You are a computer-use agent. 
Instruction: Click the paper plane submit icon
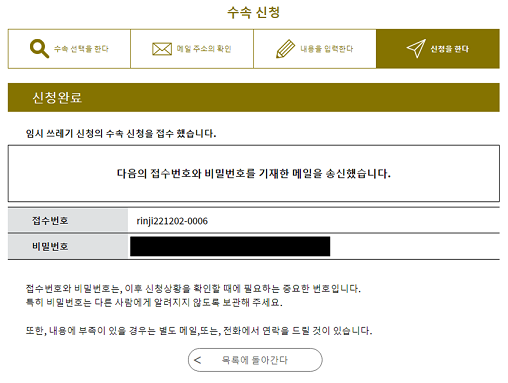(416, 49)
